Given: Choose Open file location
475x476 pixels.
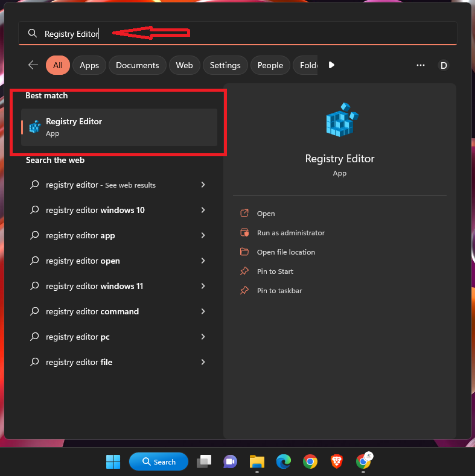Looking at the screenshot, I should click(x=286, y=252).
